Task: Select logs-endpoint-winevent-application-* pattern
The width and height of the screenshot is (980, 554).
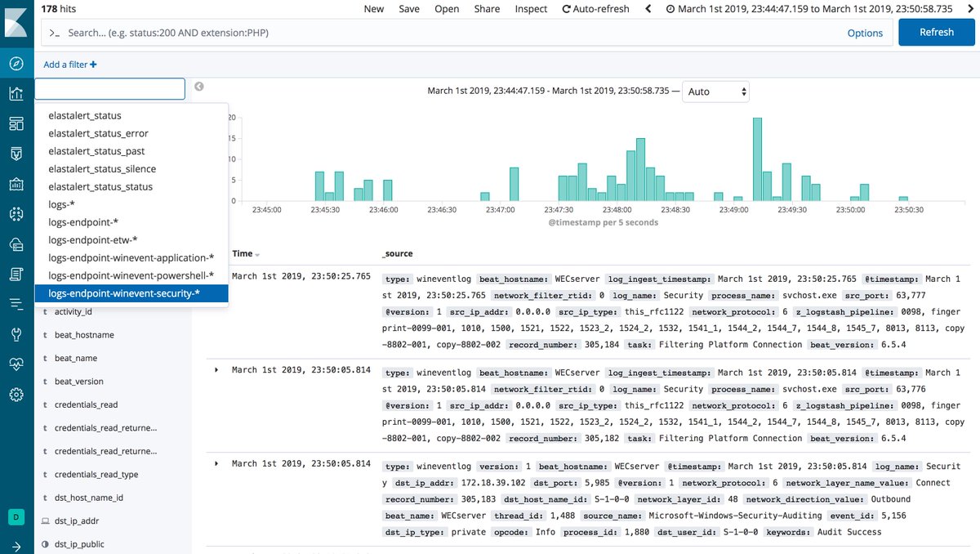Action: [x=131, y=258]
